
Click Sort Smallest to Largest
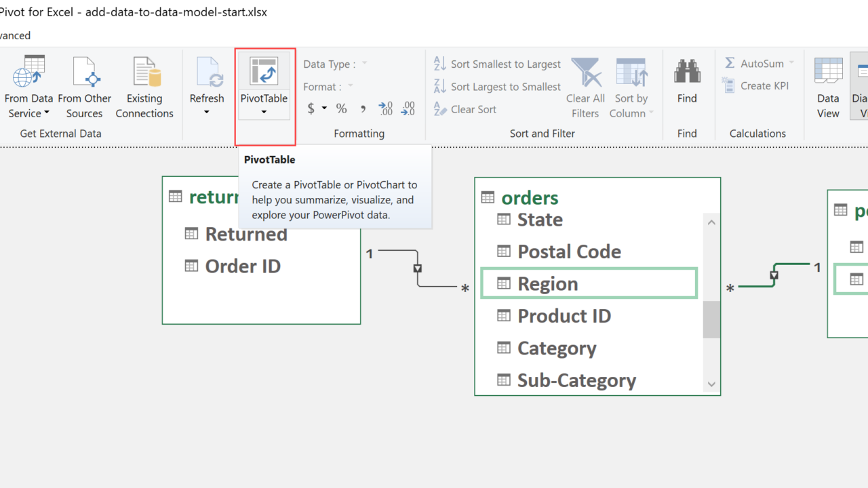click(498, 64)
